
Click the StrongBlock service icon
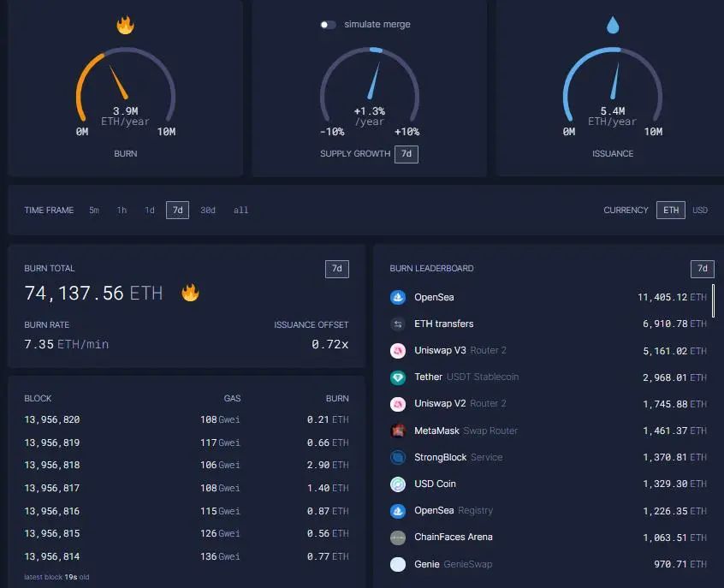coord(398,457)
